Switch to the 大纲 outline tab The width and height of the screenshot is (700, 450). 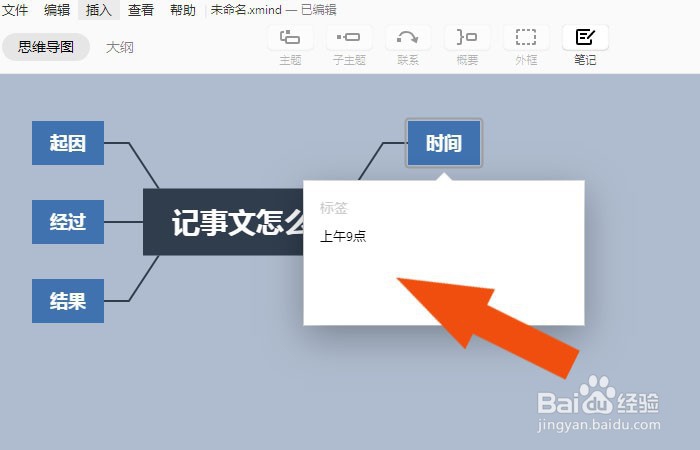pyautogui.click(x=120, y=47)
